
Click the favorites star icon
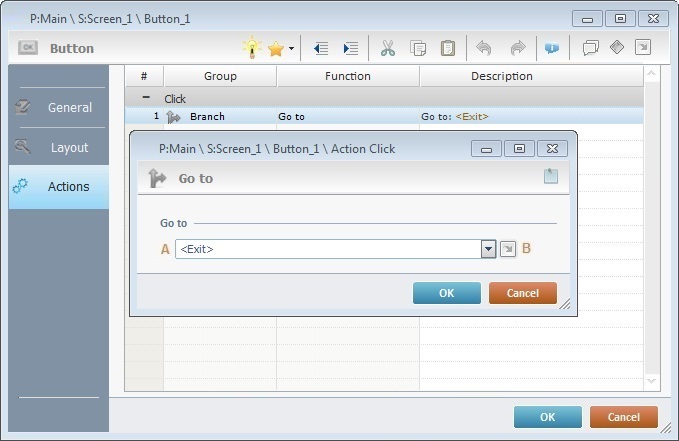275,48
